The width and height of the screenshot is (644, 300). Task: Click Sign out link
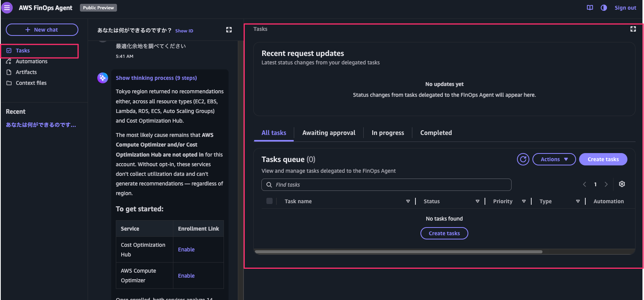point(625,8)
